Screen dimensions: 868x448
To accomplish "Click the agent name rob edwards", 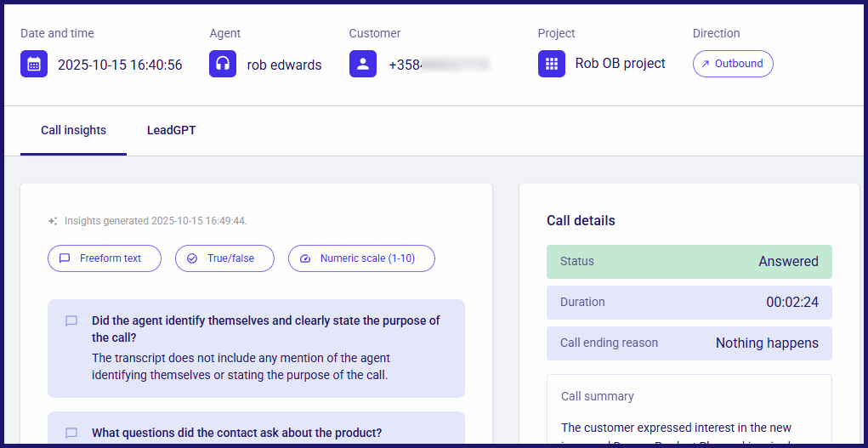I will coord(284,65).
